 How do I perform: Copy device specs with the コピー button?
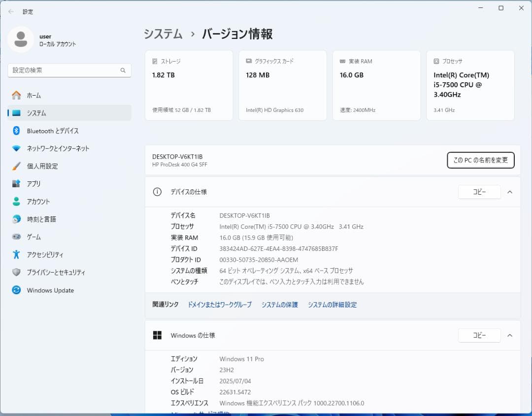pos(479,192)
